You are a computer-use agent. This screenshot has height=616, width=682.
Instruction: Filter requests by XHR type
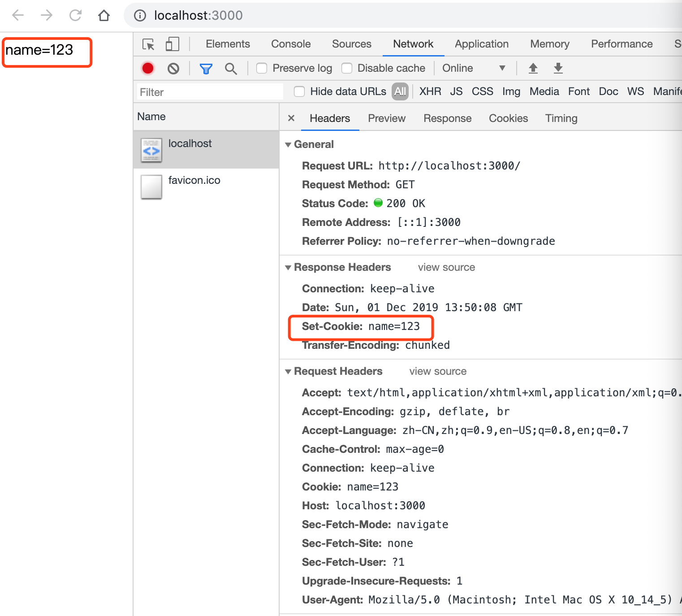430,91
